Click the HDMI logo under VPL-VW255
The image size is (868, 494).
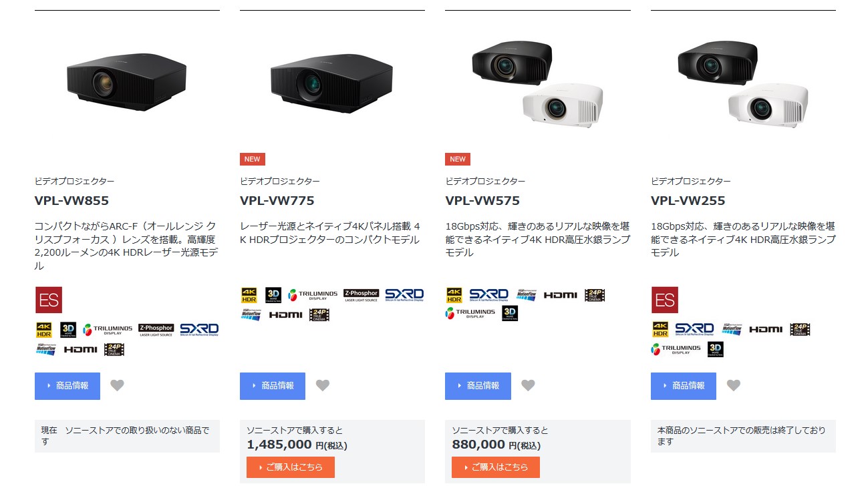(x=766, y=329)
